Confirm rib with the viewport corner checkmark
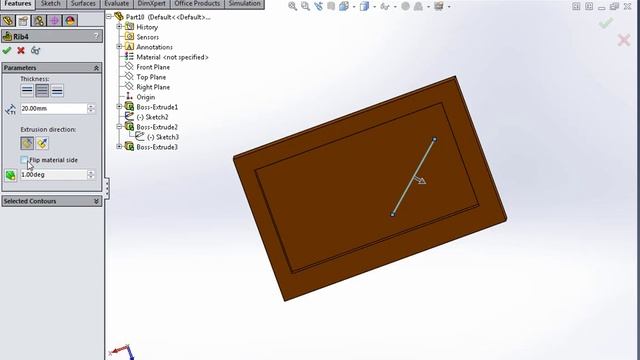This screenshot has width=640, height=360. coord(606,23)
